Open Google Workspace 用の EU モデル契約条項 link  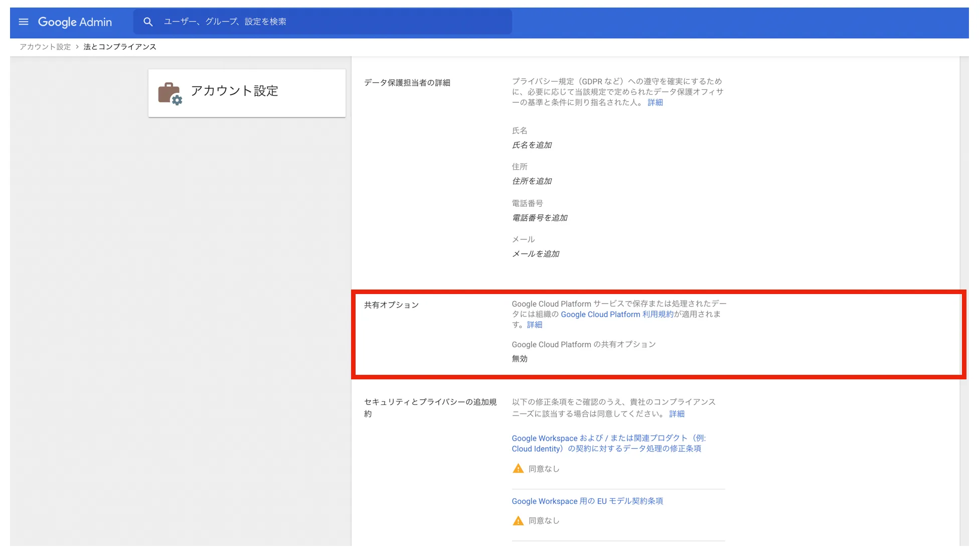pyautogui.click(x=587, y=501)
